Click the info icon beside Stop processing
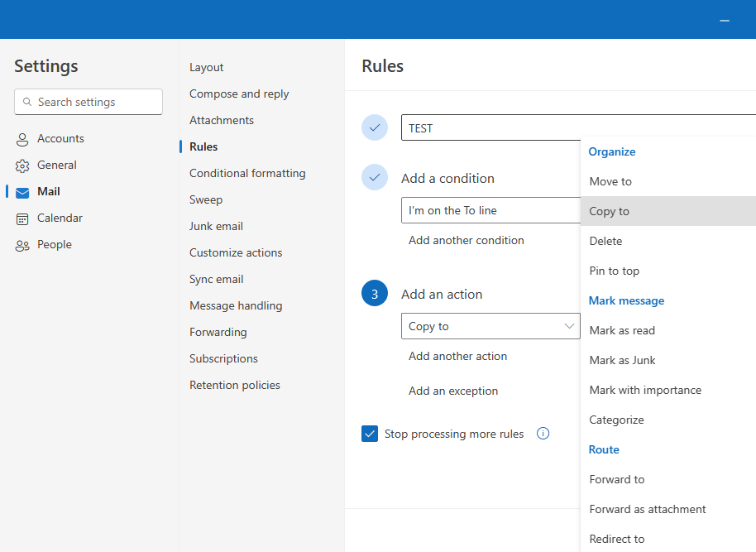Screen dimensions: 756x552 (543, 434)
